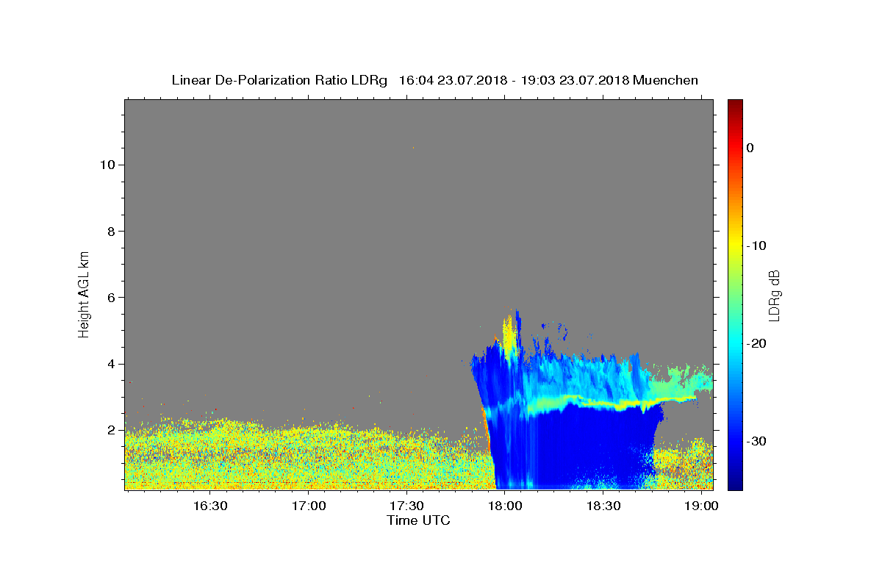Image resolution: width=882 pixels, height=588 pixels.
Task: Click the plot title 'Linear De-Polarization Ratio LDRg'
Action: click(279, 80)
